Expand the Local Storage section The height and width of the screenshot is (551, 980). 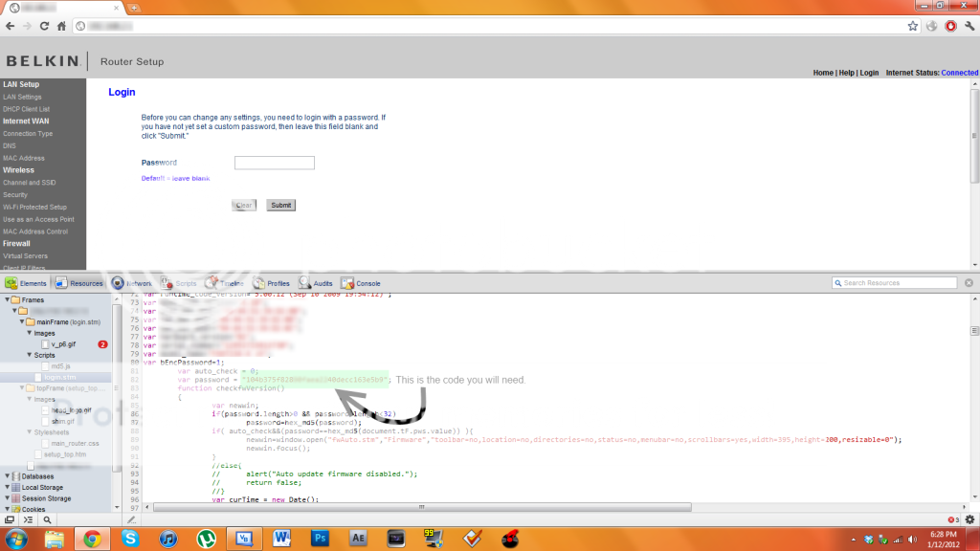click(8, 487)
